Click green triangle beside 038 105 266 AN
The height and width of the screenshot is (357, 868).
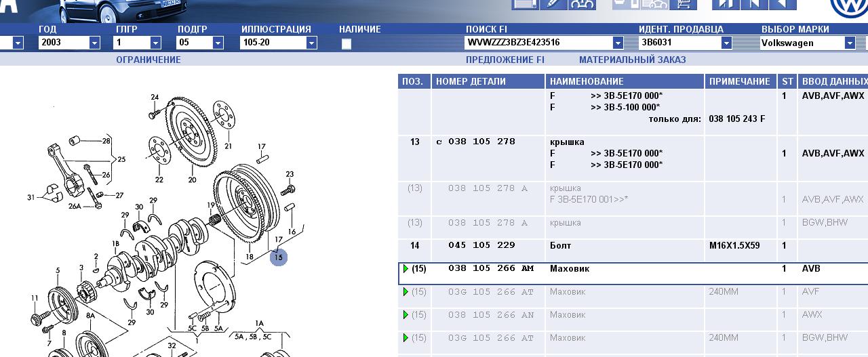pos(406,315)
